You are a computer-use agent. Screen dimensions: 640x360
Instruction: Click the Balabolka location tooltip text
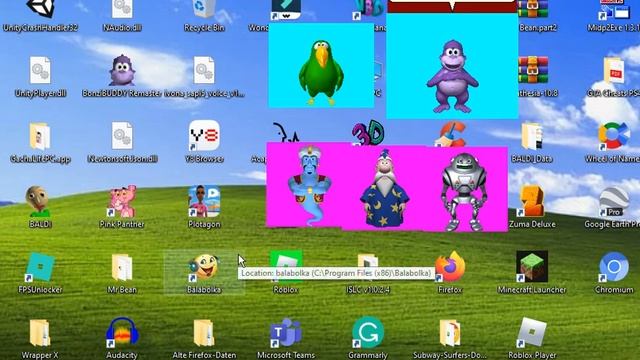pos(335,273)
